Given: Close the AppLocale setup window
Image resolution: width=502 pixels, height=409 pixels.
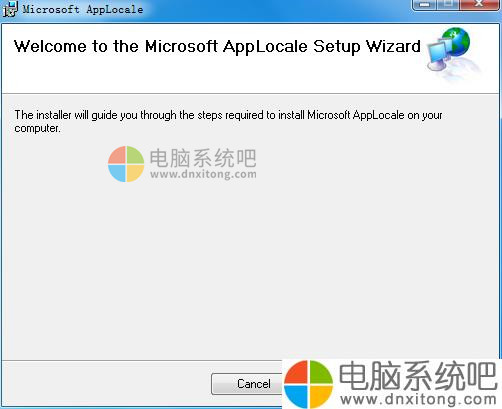Looking at the screenshot, I should tap(479, 5).
